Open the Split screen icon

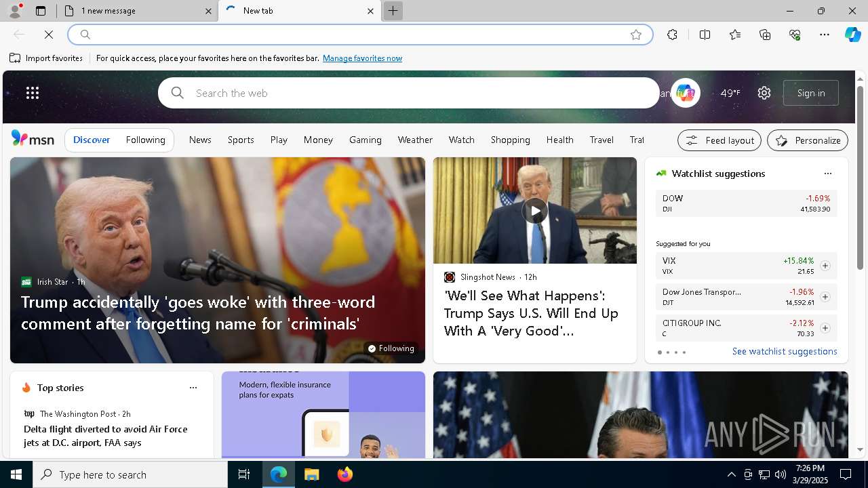(x=705, y=35)
